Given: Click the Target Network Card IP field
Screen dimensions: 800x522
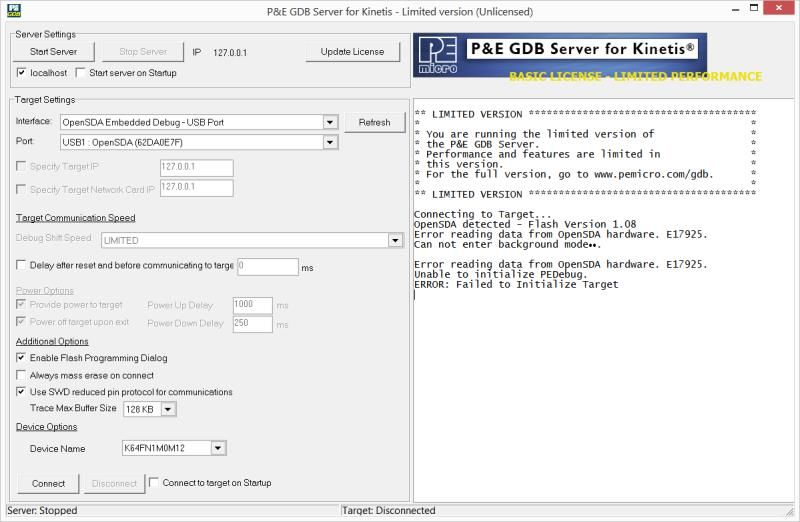Looking at the screenshot, I should [196, 188].
